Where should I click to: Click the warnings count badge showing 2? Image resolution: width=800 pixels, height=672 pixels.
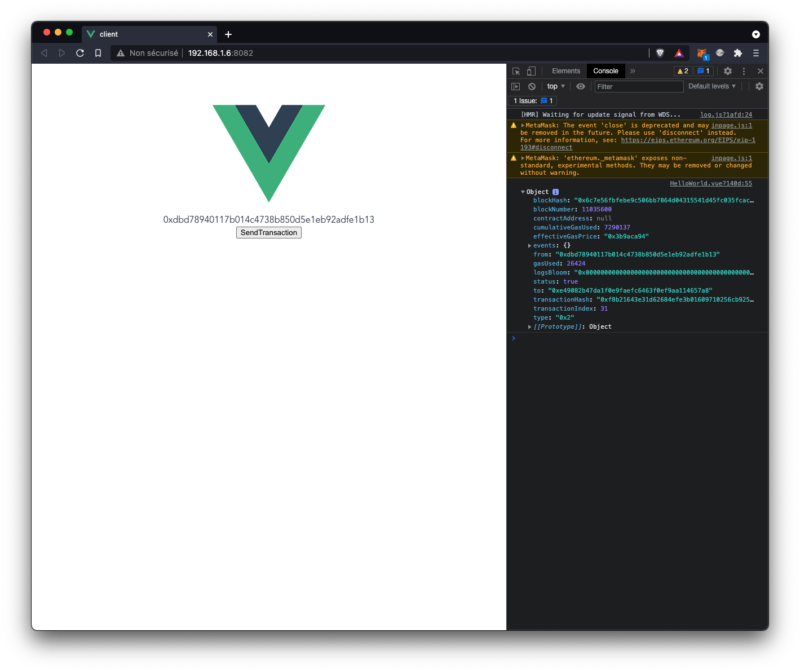click(x=683, y=71)
